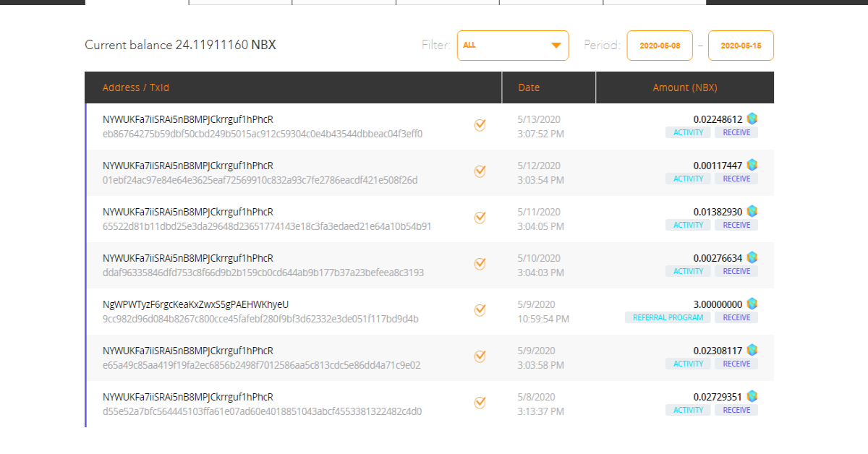Viewport: 868px width, 454px height.
Task: Click confirmed checkmark for 5/10/2020 transaction
Action: [x=480, y=264]
